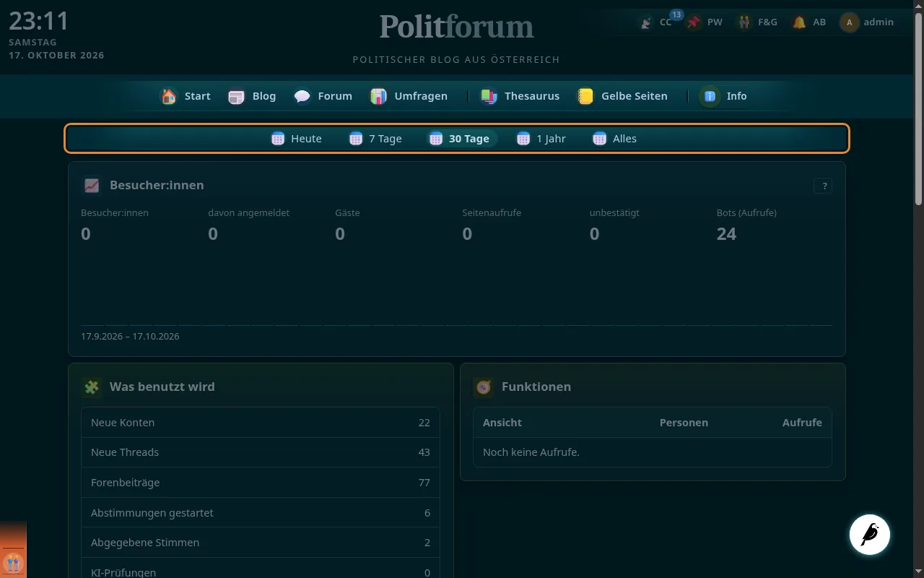924x578 pixels.
Task: Open the PW pin icon
Action: click(x=694, y=22)
